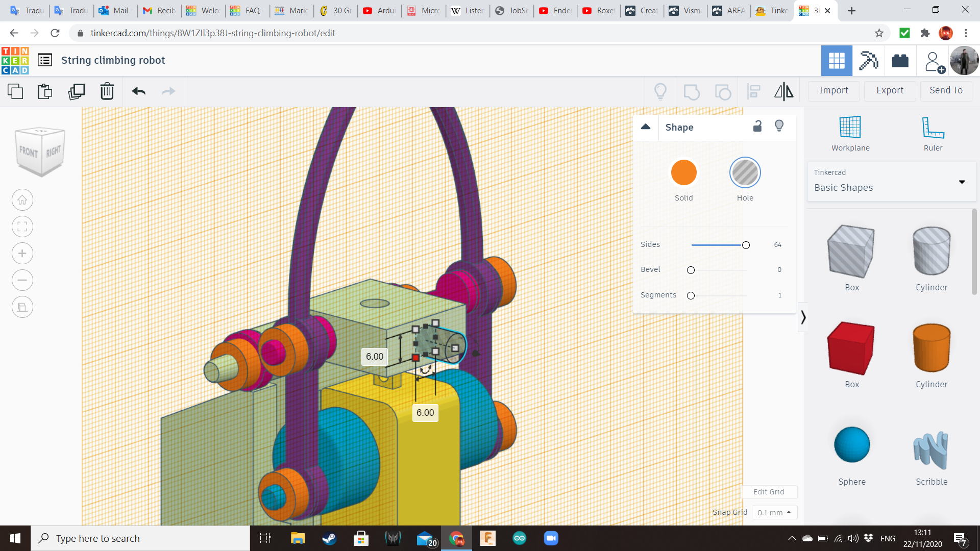Toggle shape visibility lightbulb in panel
Image resolution: width=980 pixels, height=551 pixels.
(779, 127)
